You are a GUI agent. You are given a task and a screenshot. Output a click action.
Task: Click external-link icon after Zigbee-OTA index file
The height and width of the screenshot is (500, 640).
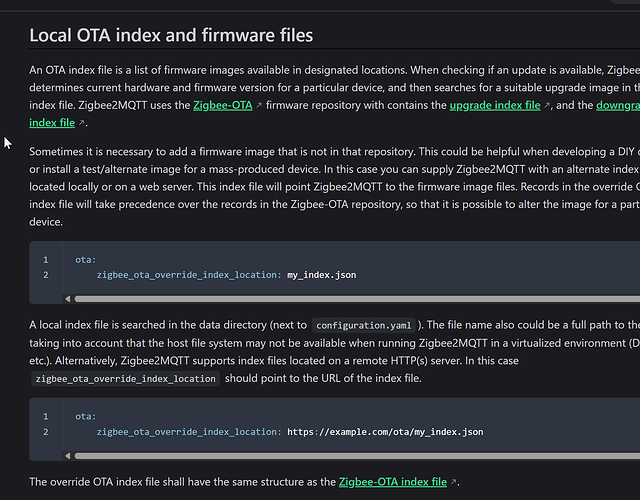pyautogui.click(x=453, y=482)
